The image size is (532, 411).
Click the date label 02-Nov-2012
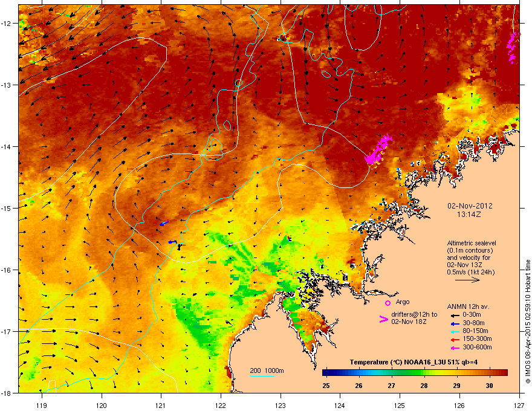point(470,206)
